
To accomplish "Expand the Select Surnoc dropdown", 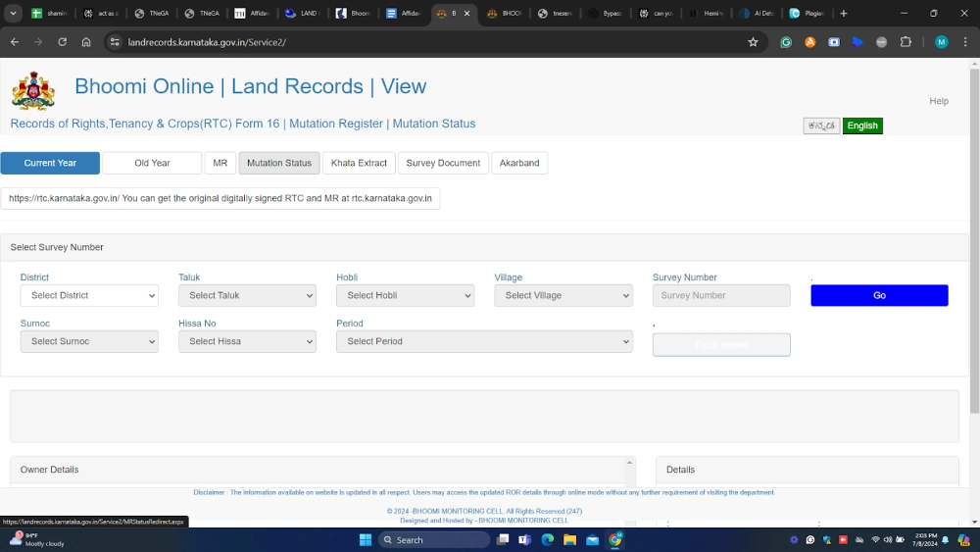I will coord(89,341).
